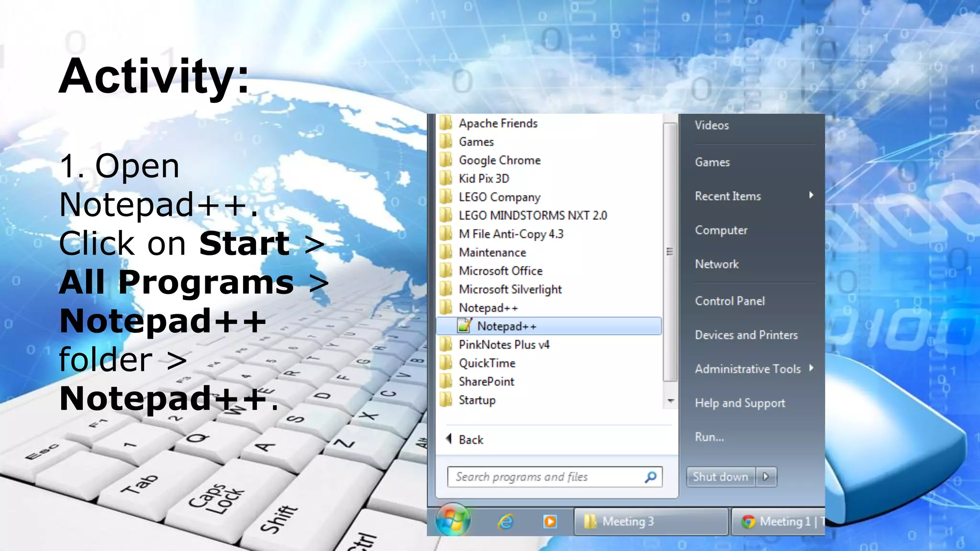Select Devices and Printers
The image size is (980, 551).
(746, 335)
